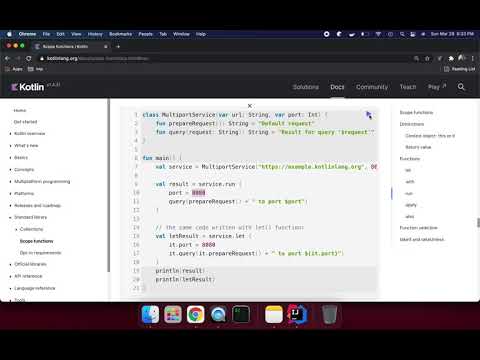This screenshot has height=360, width=480.
Task: Open the Teach page
Action: [x=408, y=87]
